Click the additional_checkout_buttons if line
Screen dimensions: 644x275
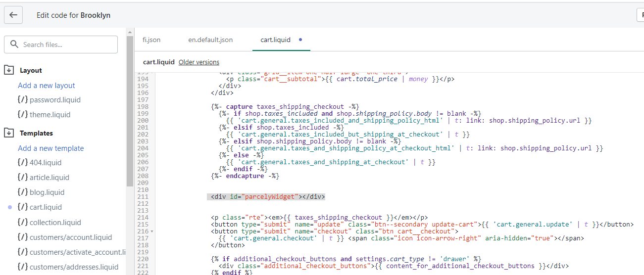346,259
